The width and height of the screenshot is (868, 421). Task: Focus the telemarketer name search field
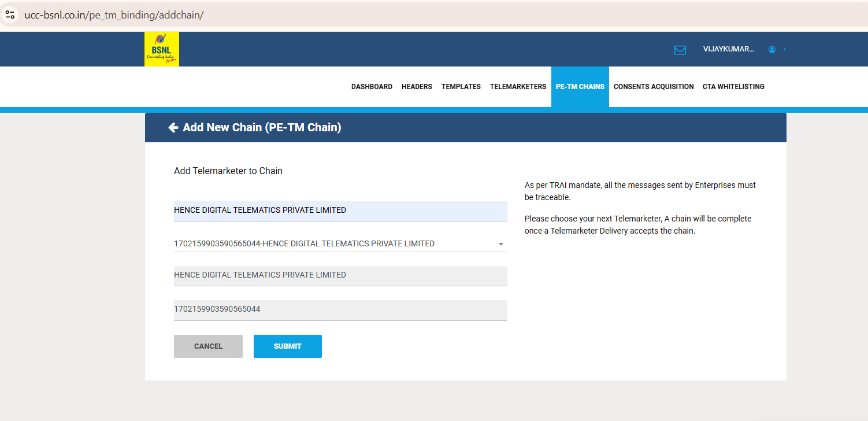(x=340, y=211)
